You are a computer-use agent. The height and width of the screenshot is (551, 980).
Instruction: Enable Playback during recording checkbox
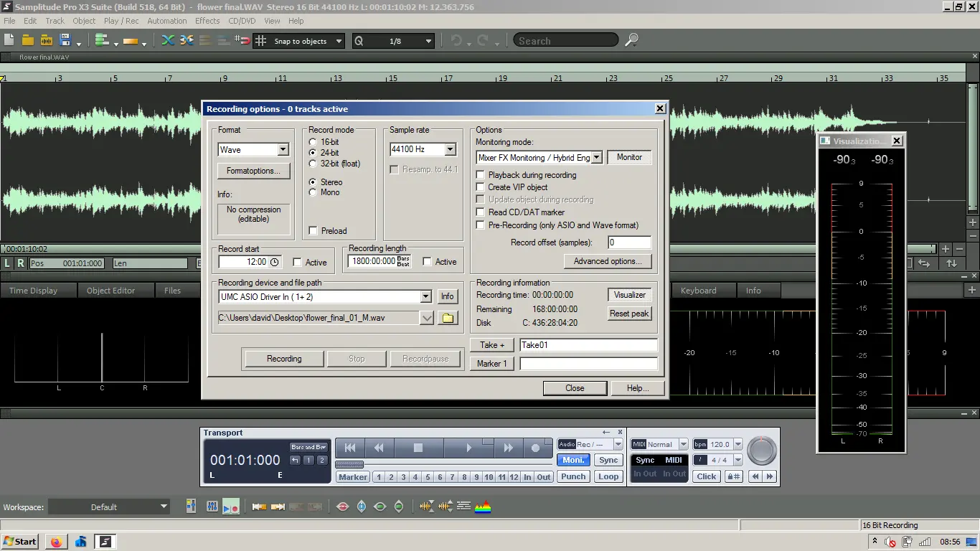(481, 175)
